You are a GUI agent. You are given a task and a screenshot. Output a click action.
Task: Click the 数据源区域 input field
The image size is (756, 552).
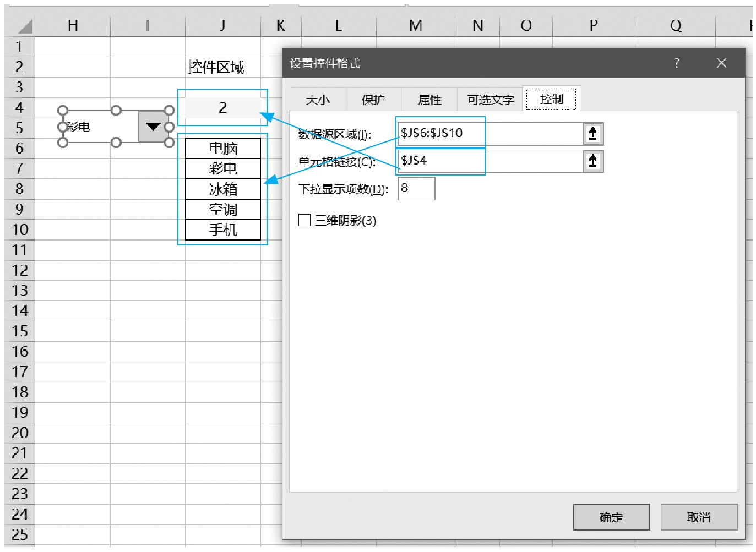tap(490, 133)
